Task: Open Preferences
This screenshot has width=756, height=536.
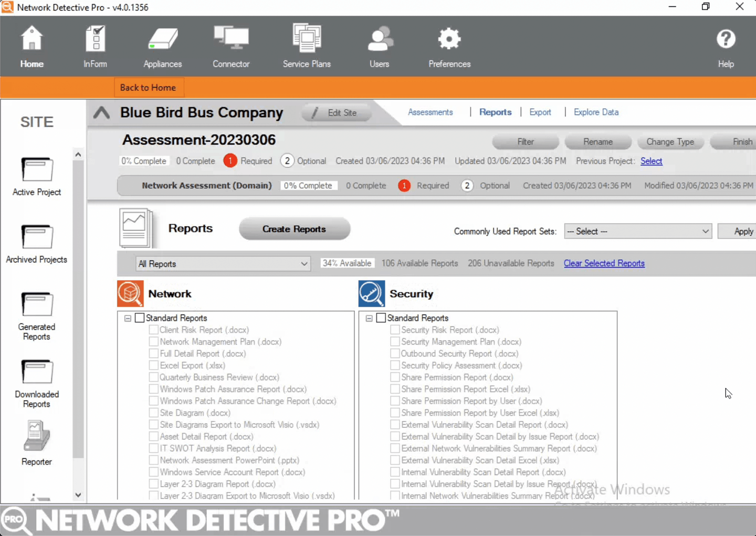Action: coord(449,46)
